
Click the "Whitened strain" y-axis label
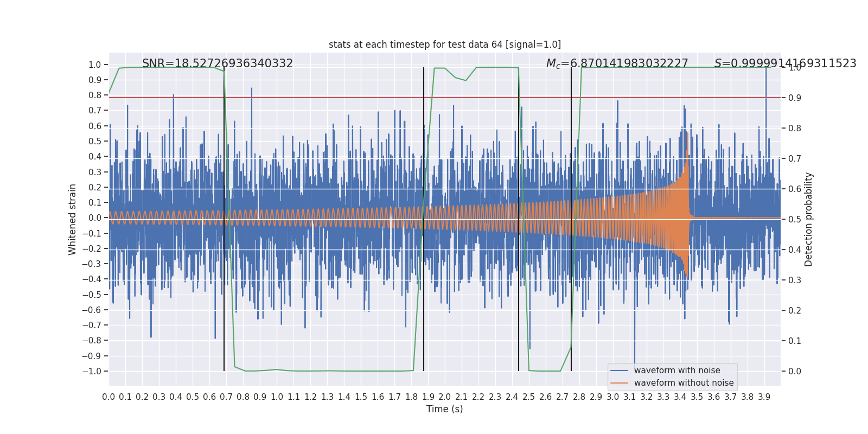(x=73, y=219)
